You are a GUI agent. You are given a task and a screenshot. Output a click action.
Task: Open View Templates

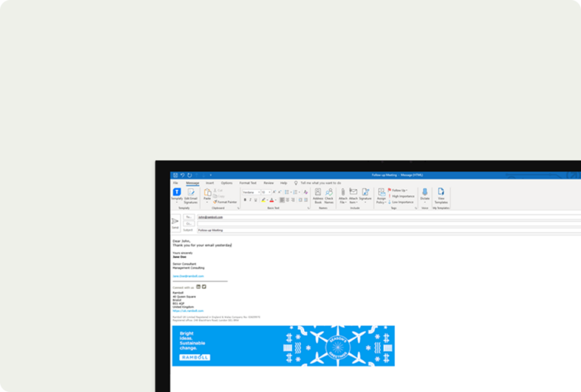pyautogui.click(x=440, y=194)
